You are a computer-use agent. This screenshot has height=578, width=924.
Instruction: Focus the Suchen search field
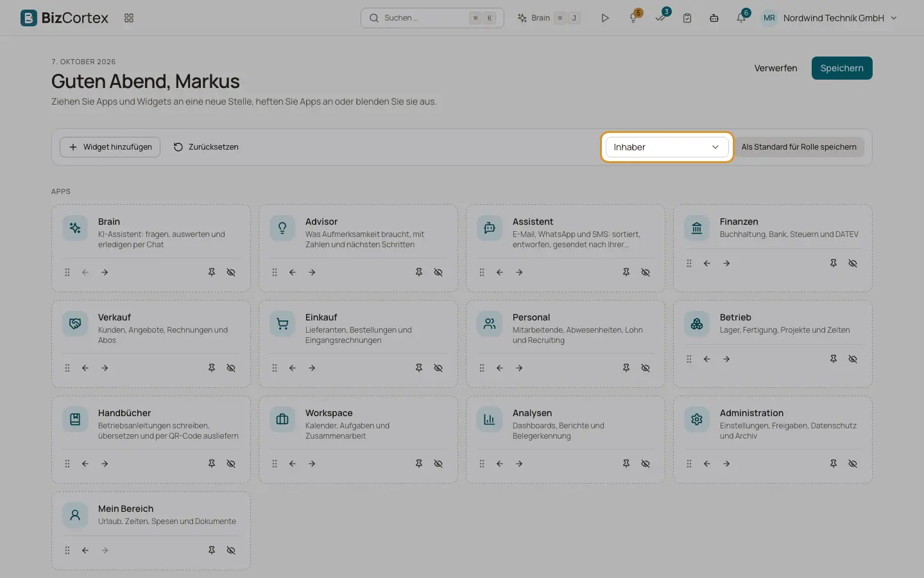click(432, 18)
